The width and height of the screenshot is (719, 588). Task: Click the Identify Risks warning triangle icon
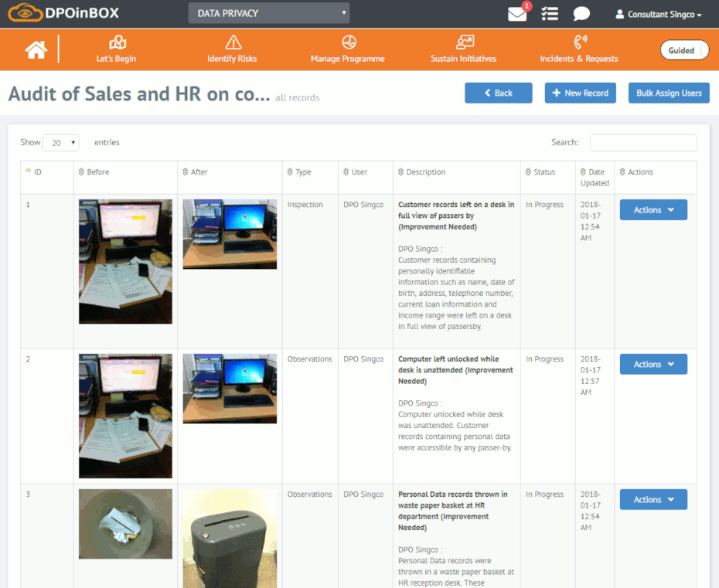tap(233, 42)
